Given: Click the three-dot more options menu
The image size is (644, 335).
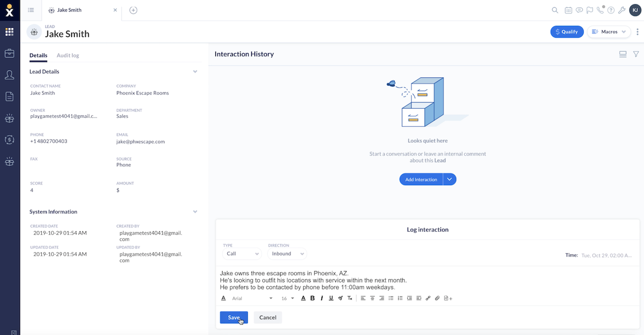Looking at the screenshot, I should pyautogui.click(x=637, y=31).
